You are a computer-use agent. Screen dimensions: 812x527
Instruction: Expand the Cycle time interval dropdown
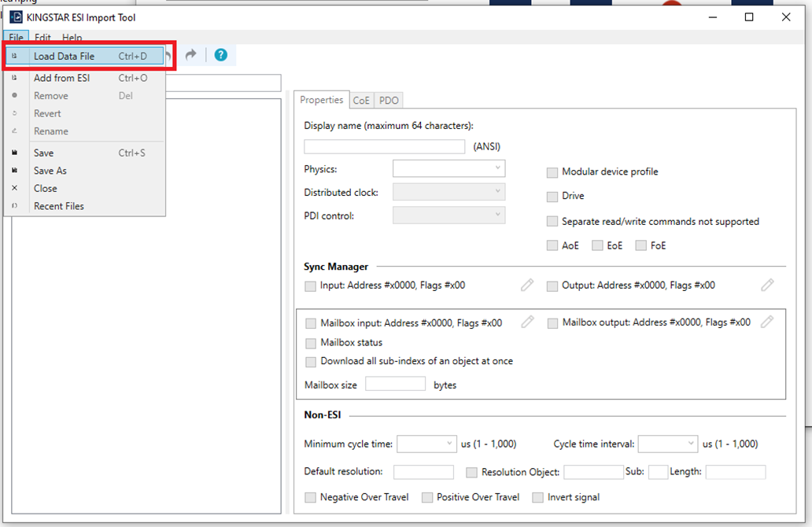pyautogui.click(x=667, y=444)
